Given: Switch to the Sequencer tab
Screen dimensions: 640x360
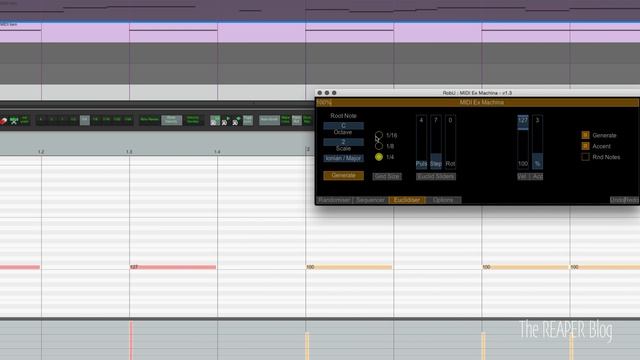Looking at the screenshot, I should pos(370,200).
